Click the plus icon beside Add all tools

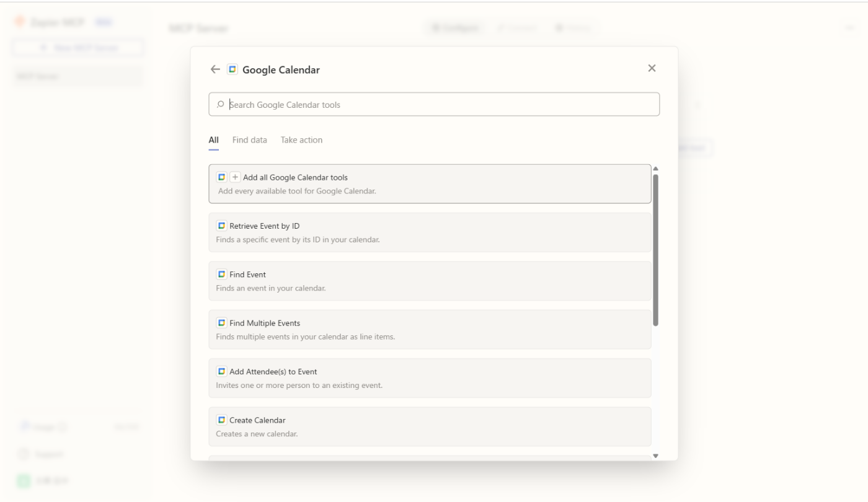pyautogui.click(x=235, y=177)
